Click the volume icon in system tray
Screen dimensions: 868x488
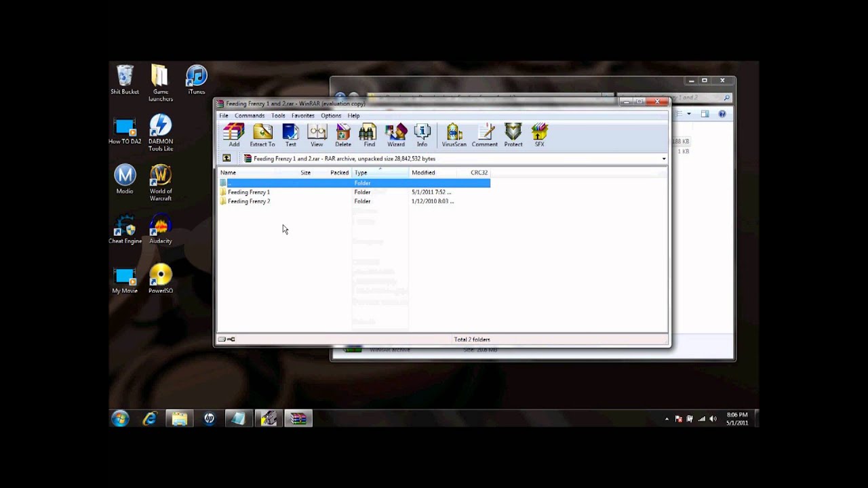[713, 420]
